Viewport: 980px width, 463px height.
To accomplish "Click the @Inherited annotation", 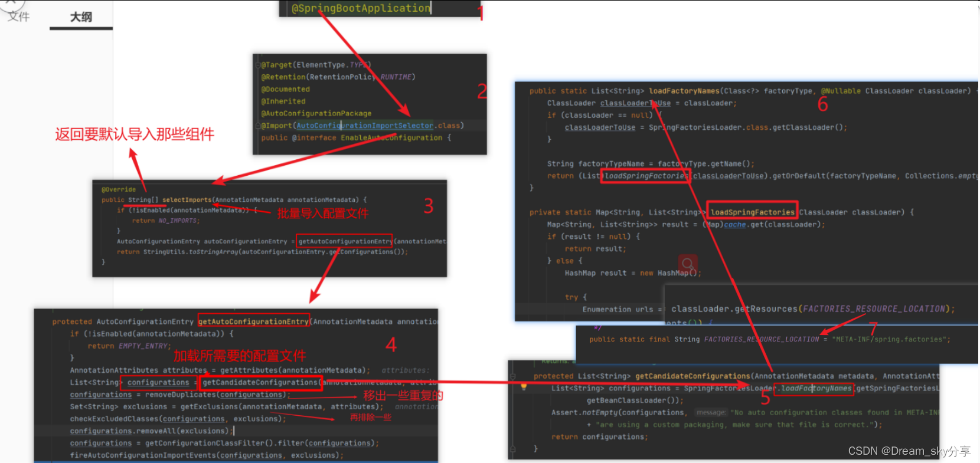I will [x=283, y=101].
